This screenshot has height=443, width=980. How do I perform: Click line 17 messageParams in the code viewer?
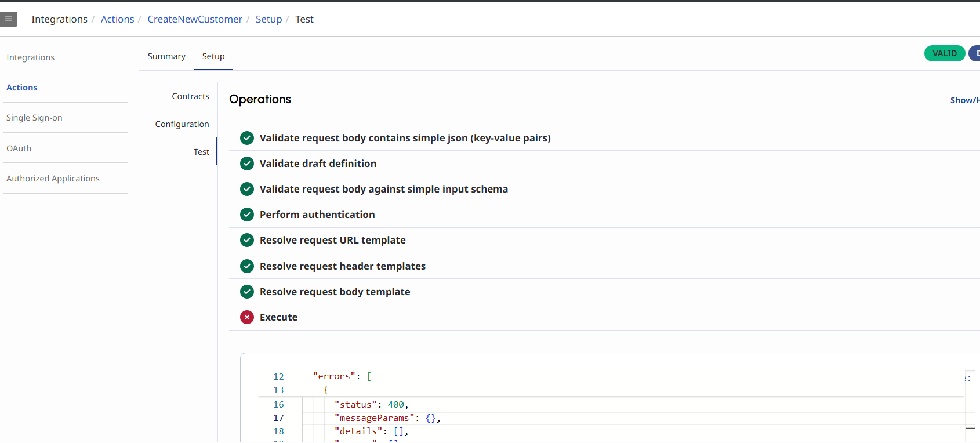click(374, 418)
